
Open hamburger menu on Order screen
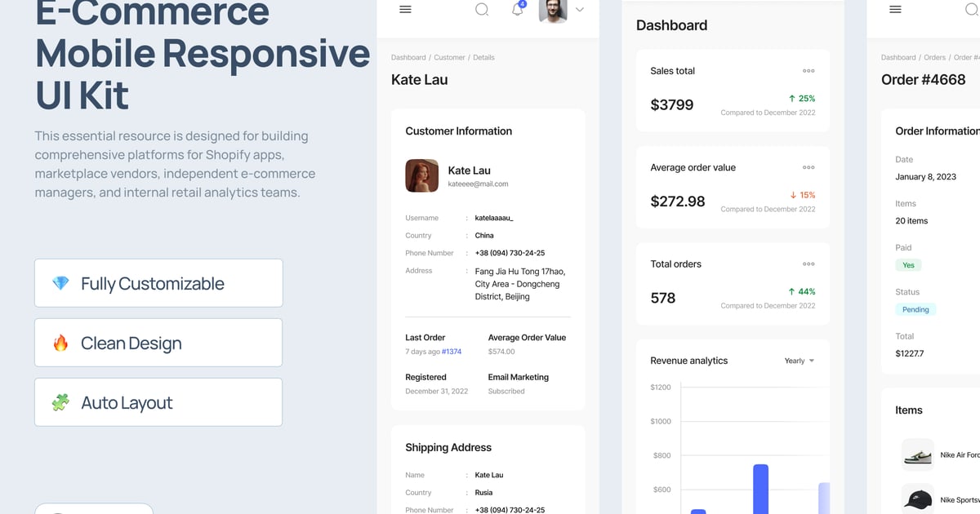click(x=895, y=10)
